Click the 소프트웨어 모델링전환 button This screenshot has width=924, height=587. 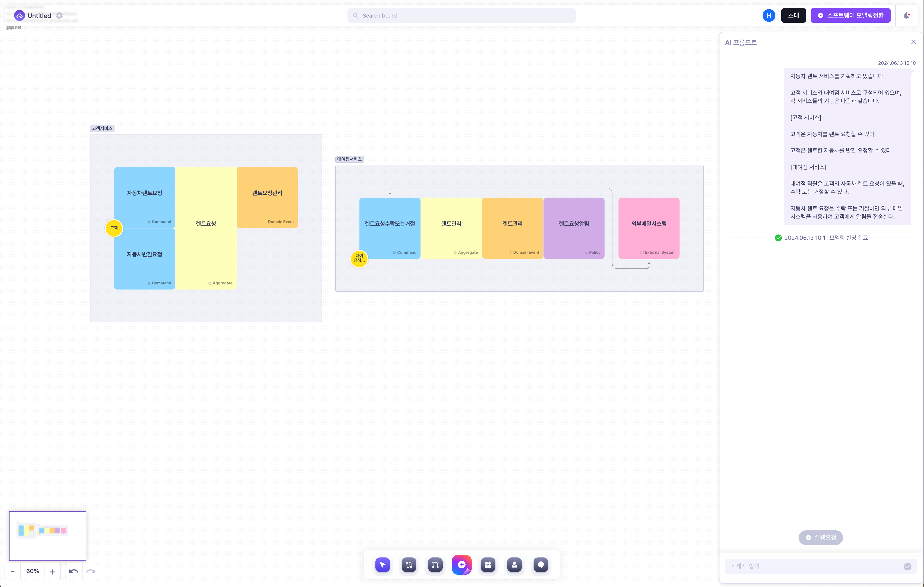850,15
